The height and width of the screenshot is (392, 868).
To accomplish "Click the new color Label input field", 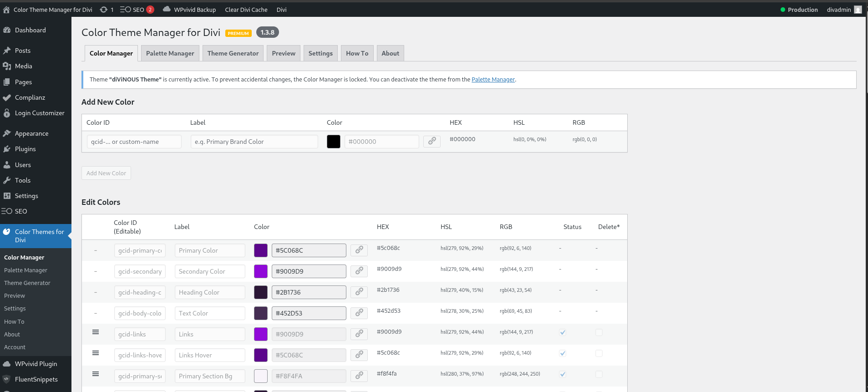I will [254, 142].
